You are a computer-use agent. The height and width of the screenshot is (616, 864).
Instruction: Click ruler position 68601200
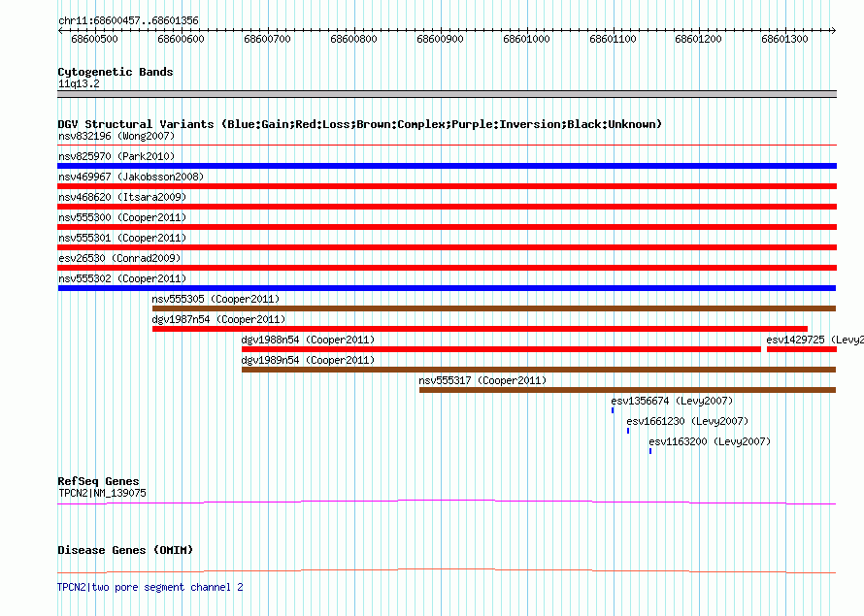coord(699,39)
